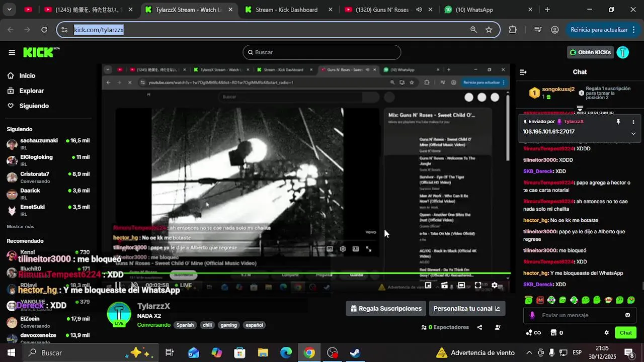Open Microsoft Edge from taskbar
Screen dimensions: 644x362
point(286,353)
